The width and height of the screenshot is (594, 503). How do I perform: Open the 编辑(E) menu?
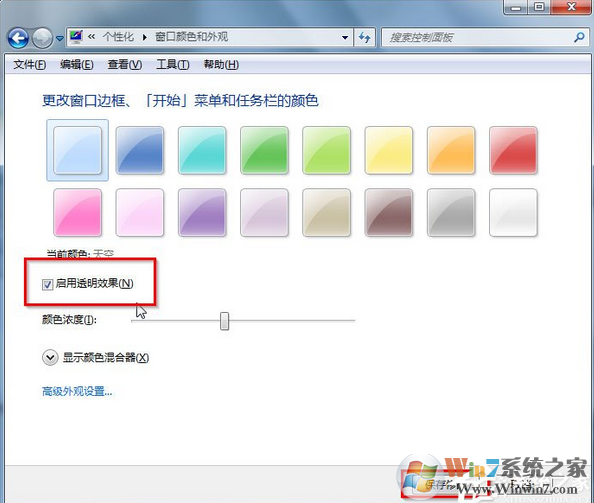(x=77, y=65)
